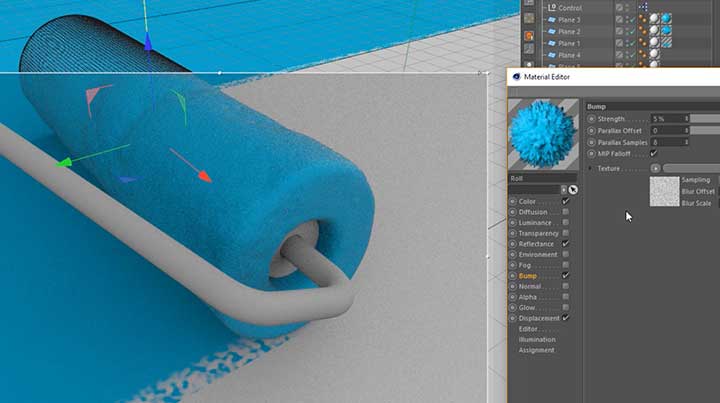
Task: Disable the Bump channel checkbox
Action: pyautogui.click(x=565, y=275)
